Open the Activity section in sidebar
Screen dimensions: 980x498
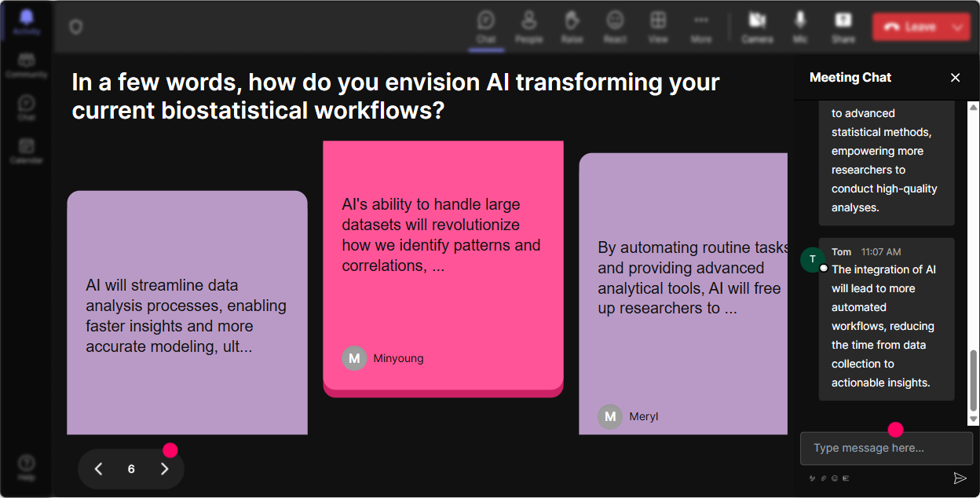point(26,22)
